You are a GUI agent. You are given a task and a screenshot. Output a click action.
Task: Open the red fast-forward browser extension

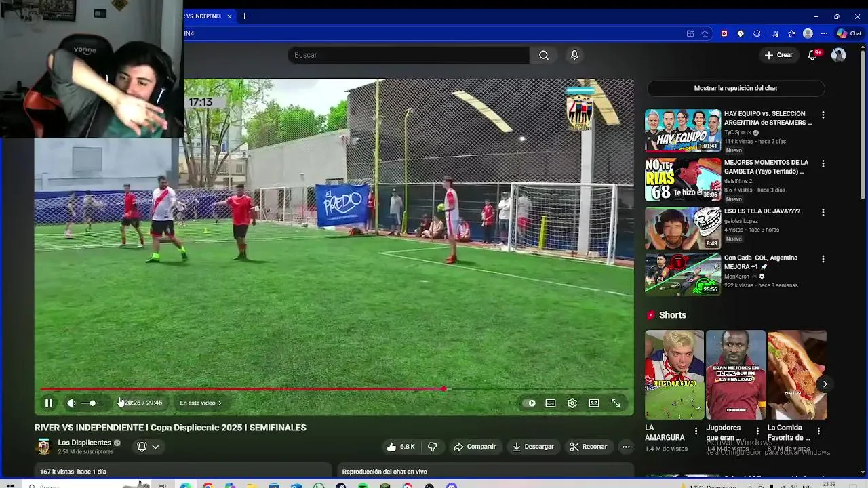coord(724,33)
